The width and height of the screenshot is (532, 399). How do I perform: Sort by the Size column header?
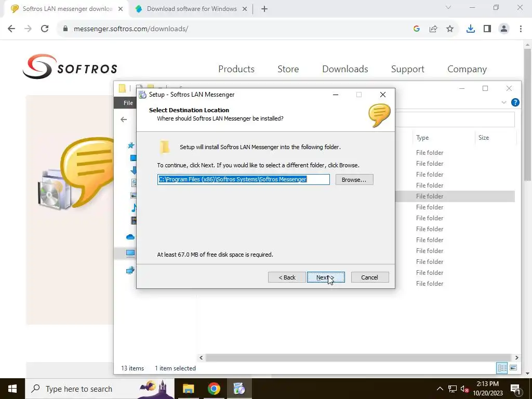tap(484, 137)
